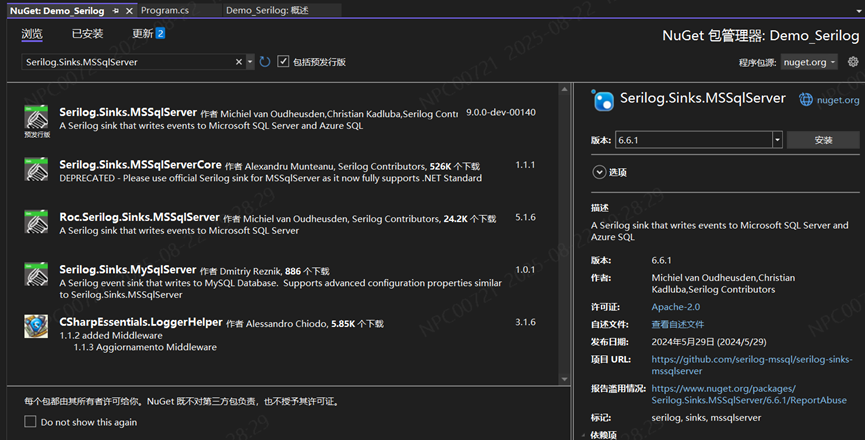Click the 24.2K 个下载 count
The image size is (865, 440).
point(469,219)
